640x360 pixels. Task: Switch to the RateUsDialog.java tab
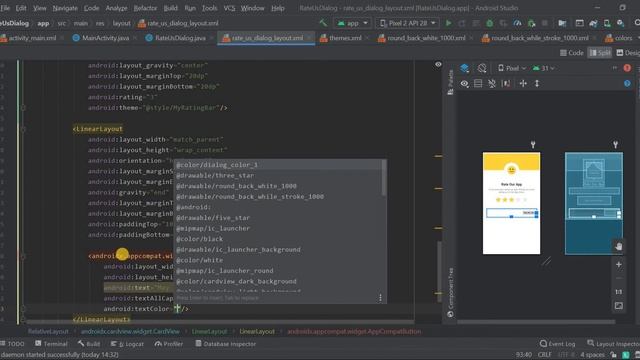tap(176, 38)
